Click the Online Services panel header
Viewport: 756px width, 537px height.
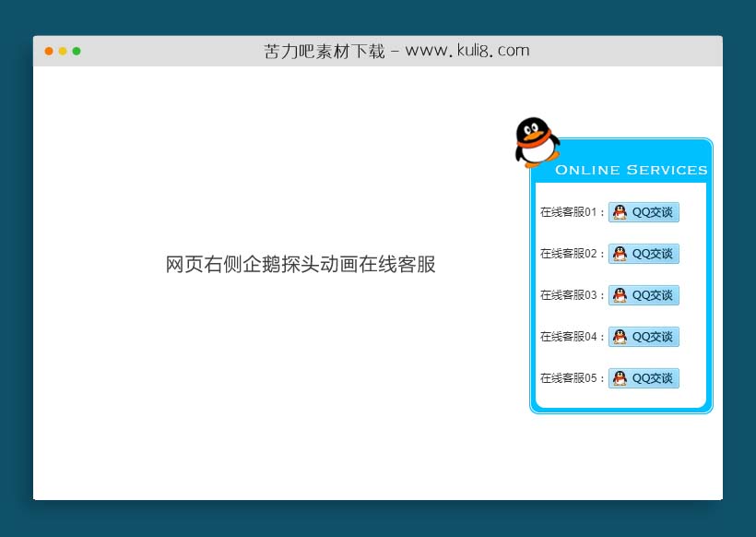click(x=632, y=170)
